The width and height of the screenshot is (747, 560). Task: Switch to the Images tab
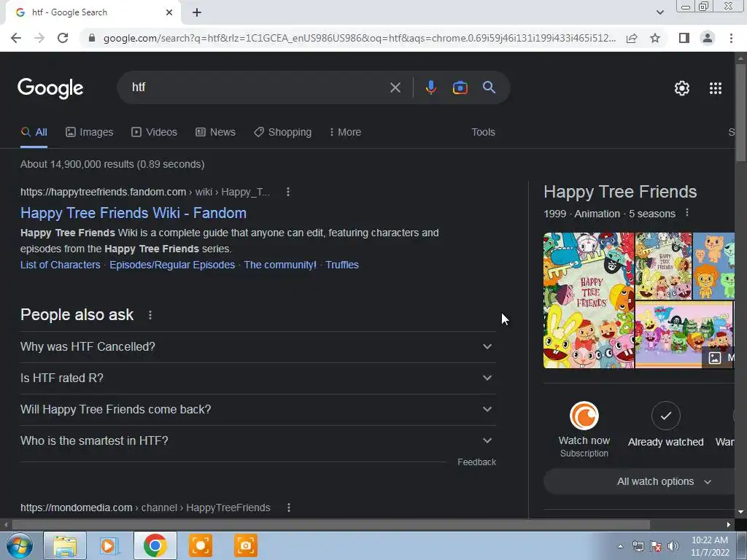[x=90, y=132]
